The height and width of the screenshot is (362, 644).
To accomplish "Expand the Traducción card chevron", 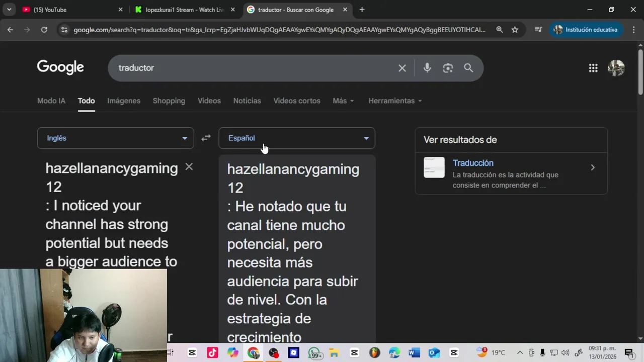I will [x=593, y=167].
